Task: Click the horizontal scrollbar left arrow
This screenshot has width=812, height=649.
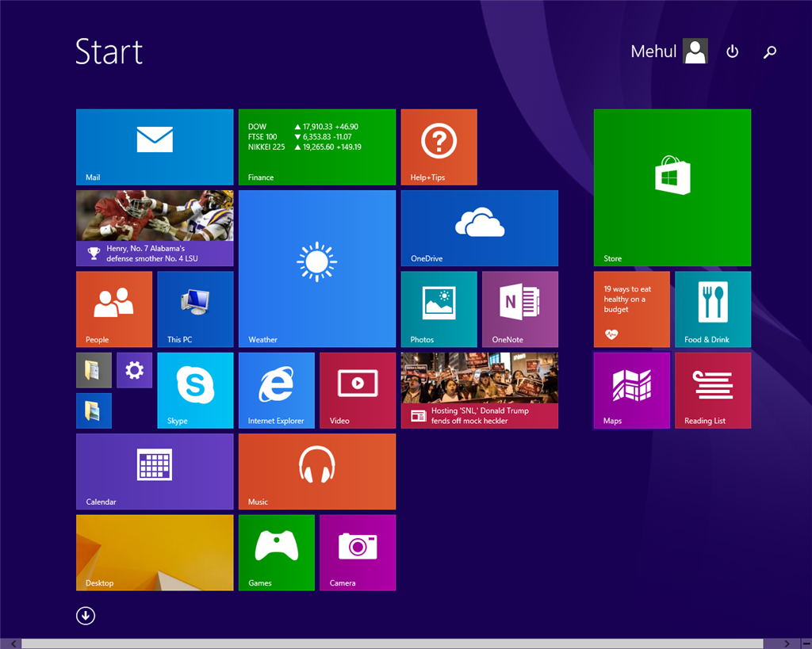Action: [13, 643]
